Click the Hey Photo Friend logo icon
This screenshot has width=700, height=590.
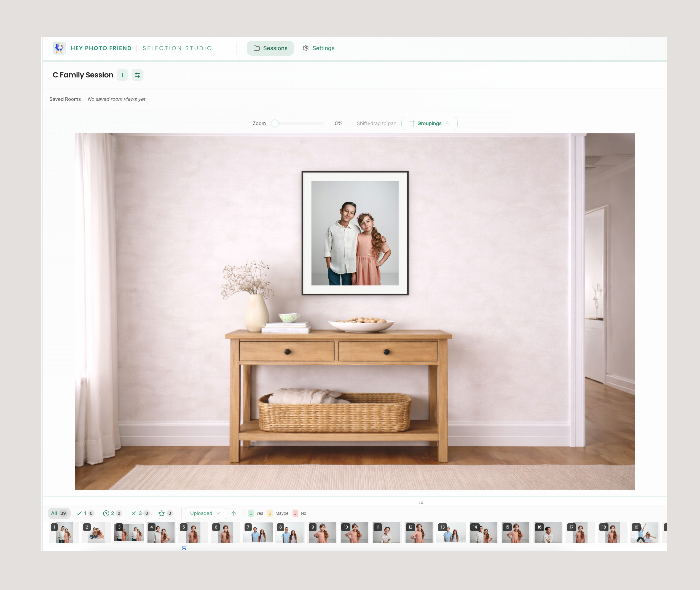(59, 48)
